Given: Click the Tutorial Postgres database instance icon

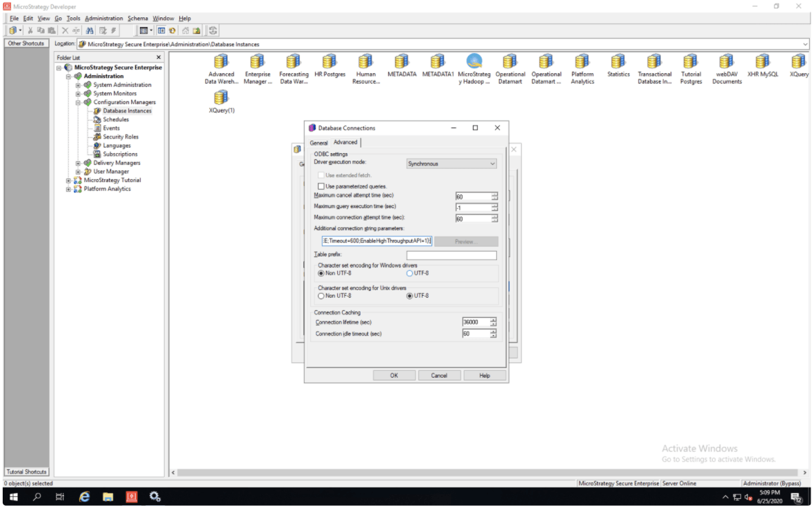Looking at the screenshot, I should [691, 62].
